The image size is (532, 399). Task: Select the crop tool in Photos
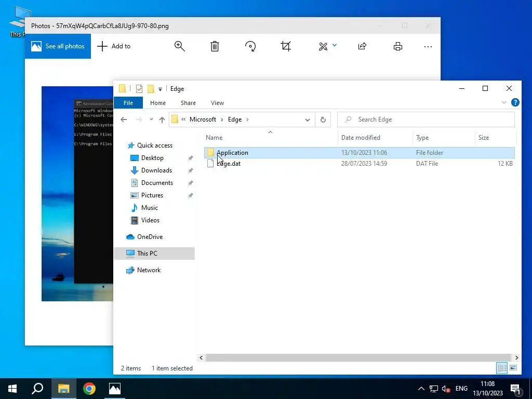[286, 46]
